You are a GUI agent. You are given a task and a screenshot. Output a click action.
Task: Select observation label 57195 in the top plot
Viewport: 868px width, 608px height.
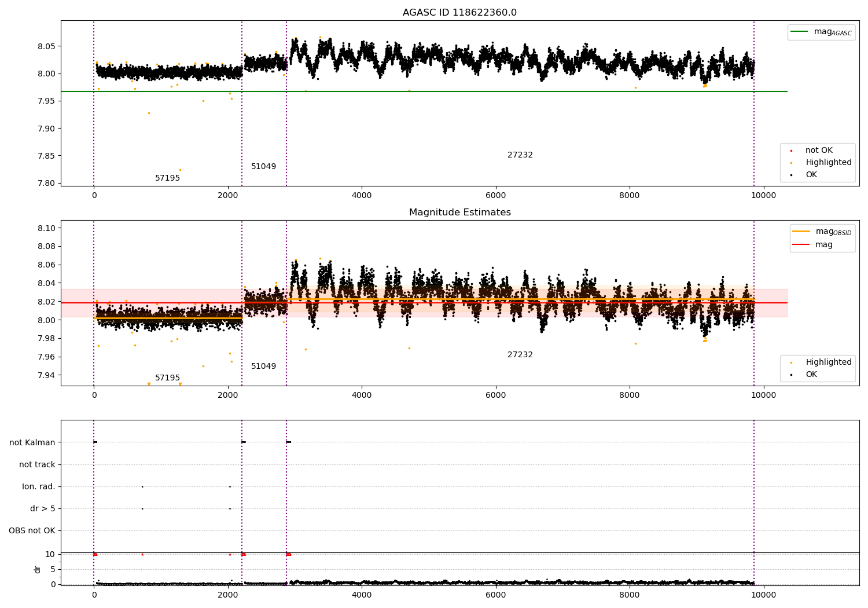tap(167, 178)
